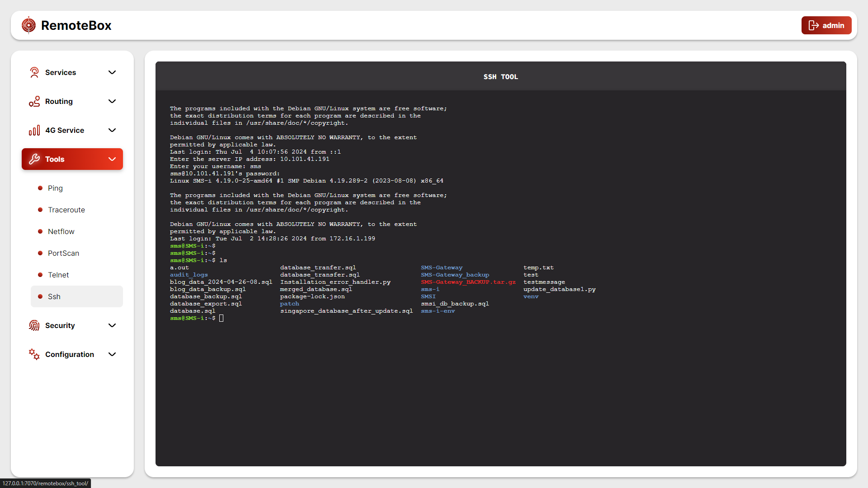Select the Traceroute tool in sidebar

[x=66, y=209]
